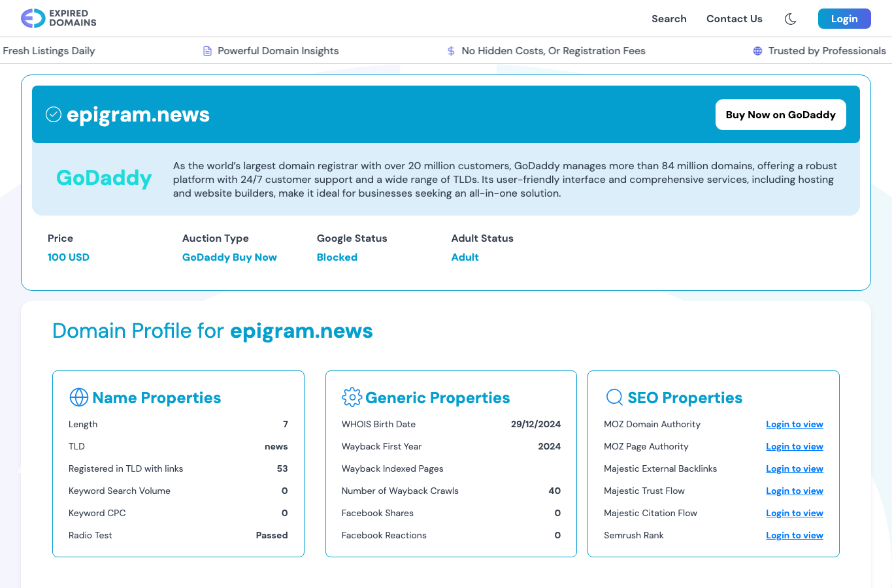The width and height of the screenshot is (892, 588).
Task: Click Login to view for Majestic External Backlinks
Action: click(x=795, y=469)
